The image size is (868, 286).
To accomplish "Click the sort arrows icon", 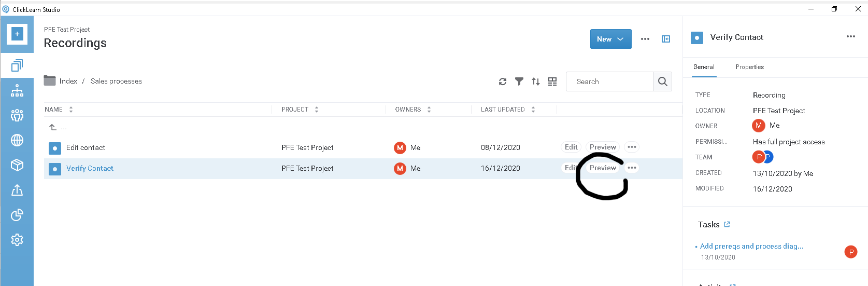I will [536, 81].
